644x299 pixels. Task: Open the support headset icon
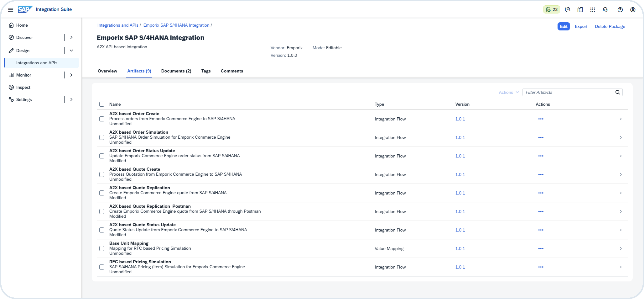point(605,10)
